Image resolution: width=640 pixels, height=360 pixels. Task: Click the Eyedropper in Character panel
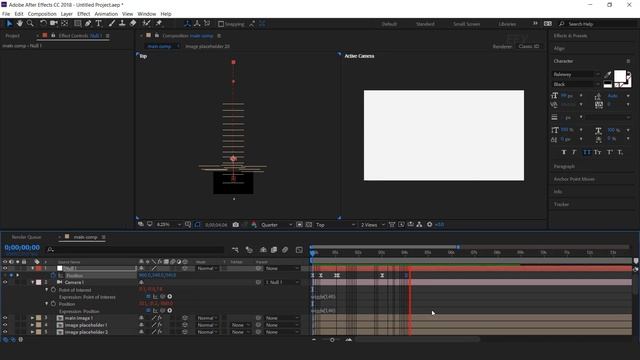608,74
